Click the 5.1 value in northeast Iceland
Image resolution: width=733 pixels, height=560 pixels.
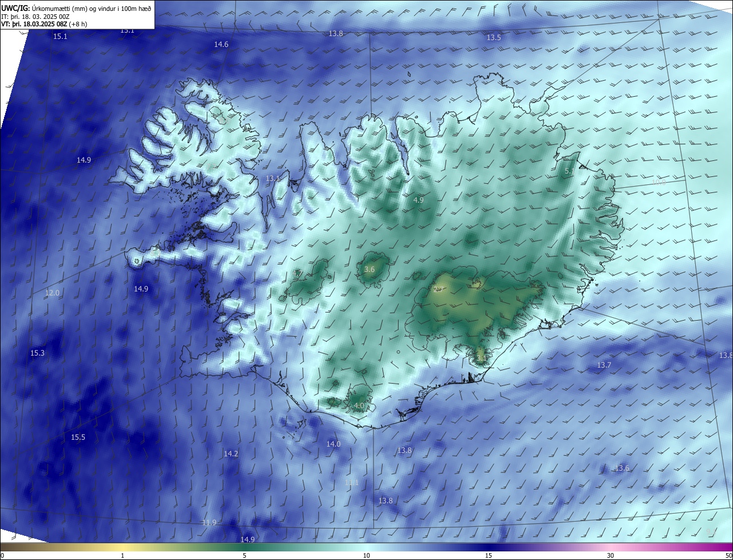point(570,171)
